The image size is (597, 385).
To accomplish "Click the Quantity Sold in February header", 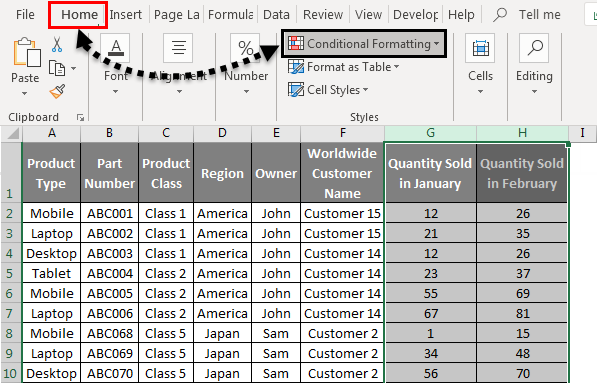I will 522,173.
